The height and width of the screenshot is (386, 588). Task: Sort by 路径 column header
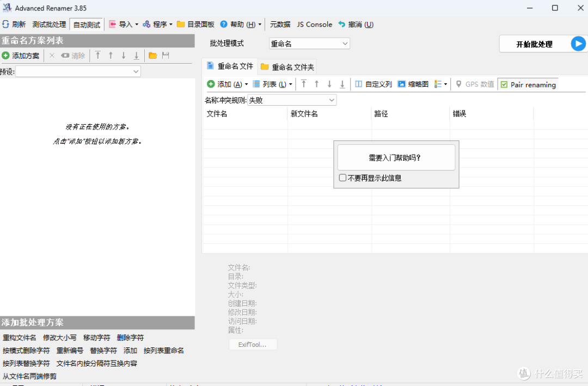[411, 114]
